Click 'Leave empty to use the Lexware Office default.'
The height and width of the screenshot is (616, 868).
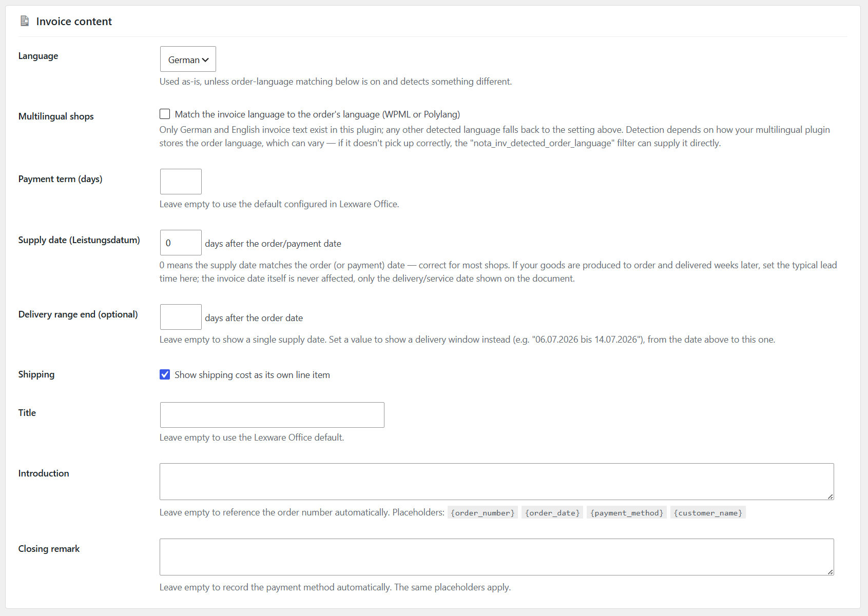pyautogui.click(x=252, y=438)
